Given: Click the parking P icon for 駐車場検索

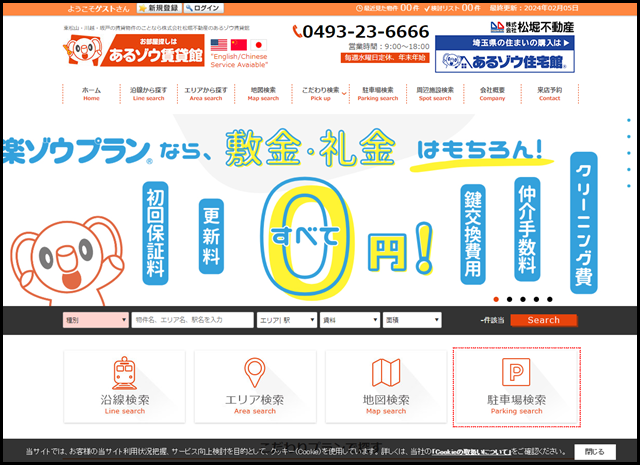Looking at the screenshot, I should [x=516, y=372].
